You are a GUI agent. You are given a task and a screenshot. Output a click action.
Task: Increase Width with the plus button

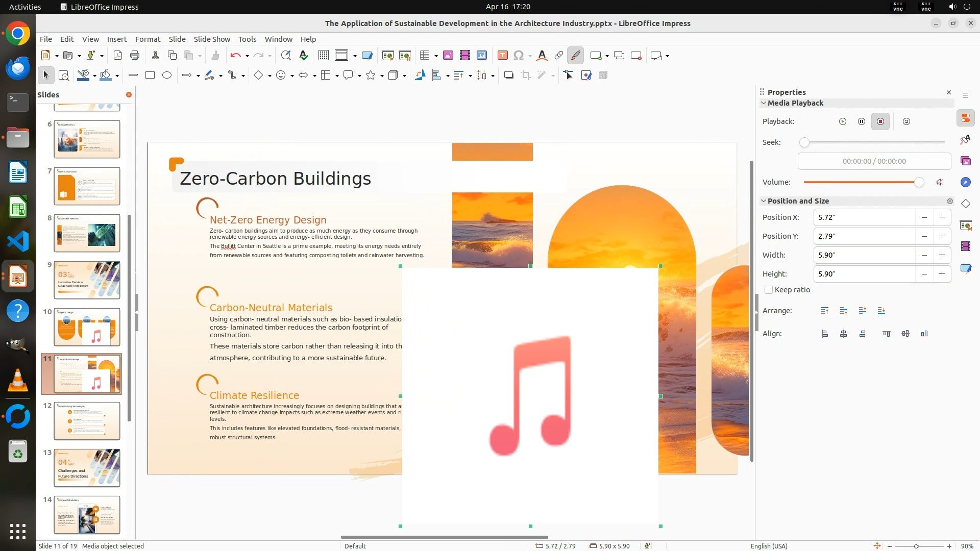(942, 255)
